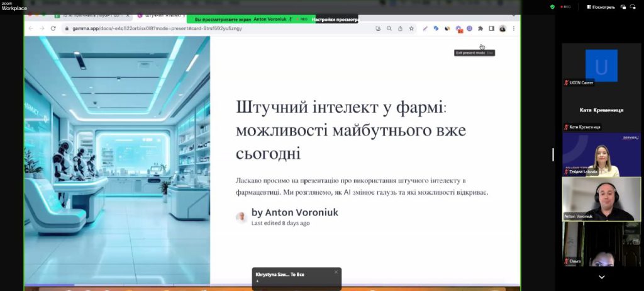Go back in the shared browser
This screenshot has height=291, width=644.
pyautogui.click(x=31, y=28)
